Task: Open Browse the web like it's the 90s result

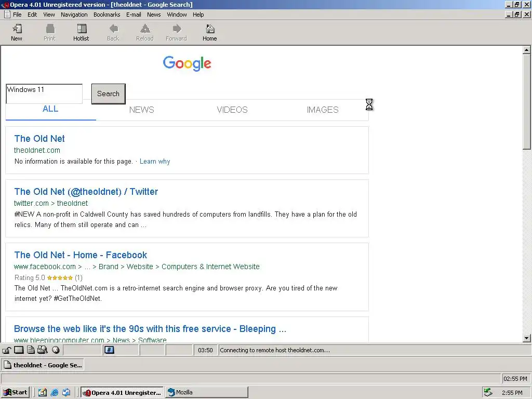Action: (x=150, y=329)
